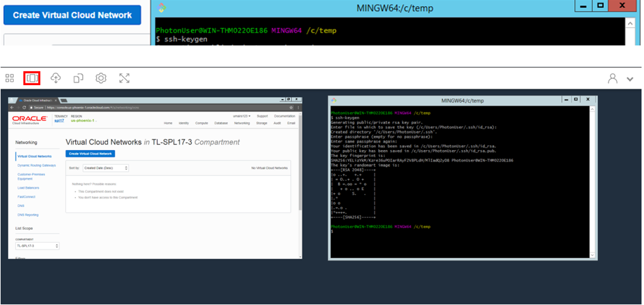Viewport: 644px width, 305px height.
Task: Open the Audit menu item
Action: 278,123
